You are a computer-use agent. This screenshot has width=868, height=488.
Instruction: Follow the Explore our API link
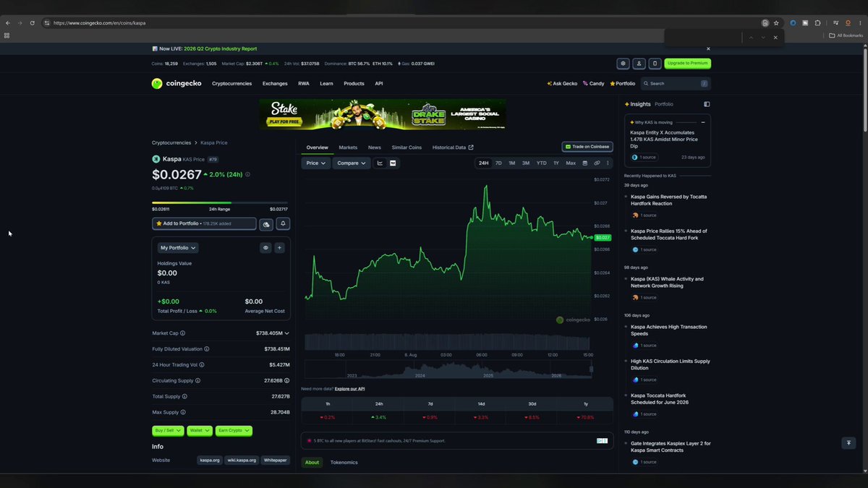click(x=350, y=389)
